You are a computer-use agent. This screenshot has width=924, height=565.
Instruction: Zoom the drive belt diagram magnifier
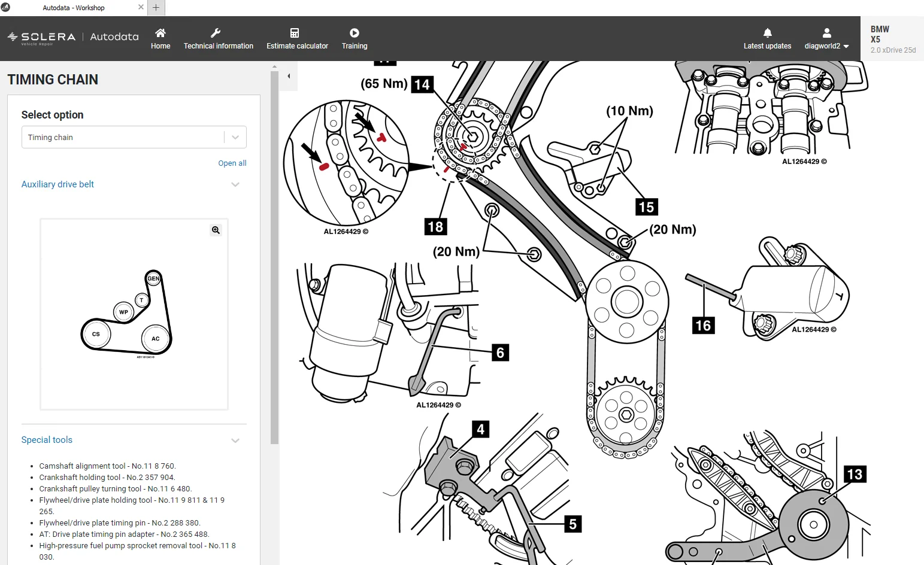[x=216, y=230]
